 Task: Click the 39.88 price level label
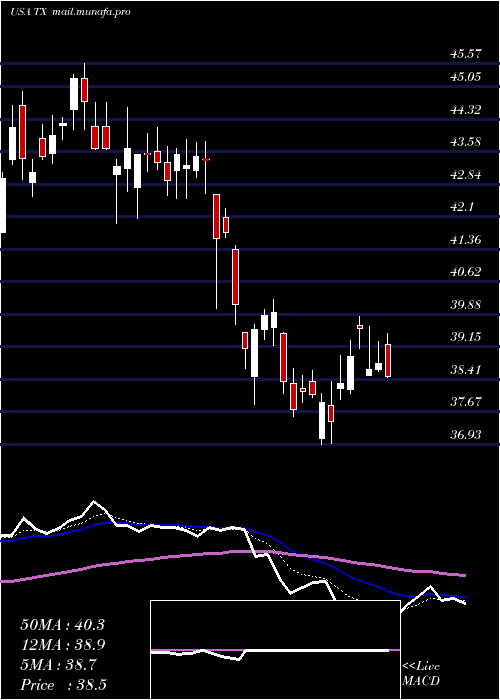point(466,304)
